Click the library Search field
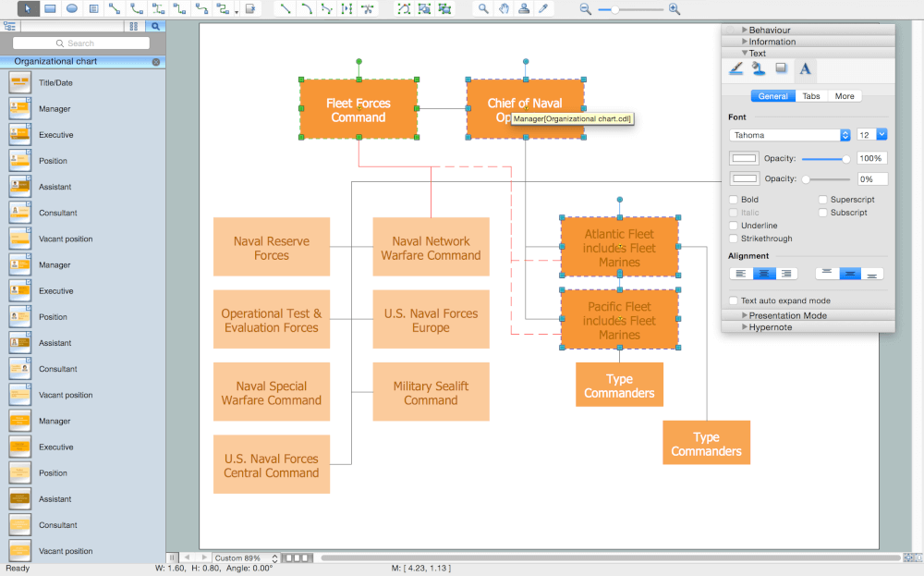Viewport: 924px width, 576px height. tap(81, 43)
